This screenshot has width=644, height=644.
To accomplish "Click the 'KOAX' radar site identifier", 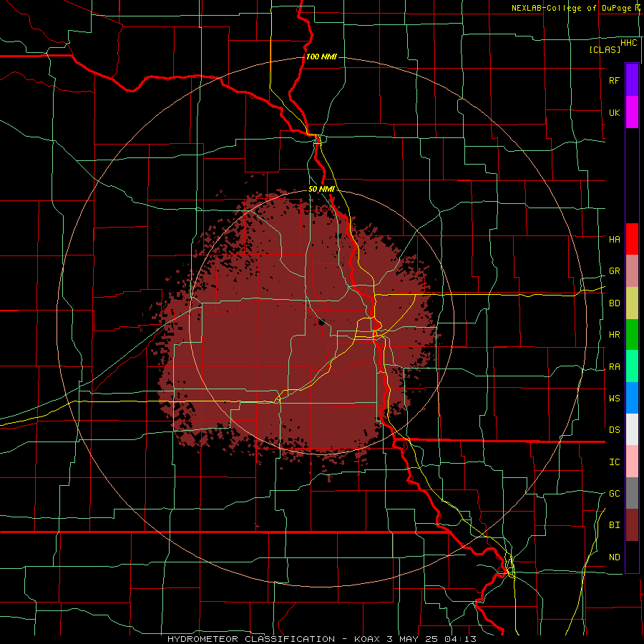I will [x=367, y=639].
